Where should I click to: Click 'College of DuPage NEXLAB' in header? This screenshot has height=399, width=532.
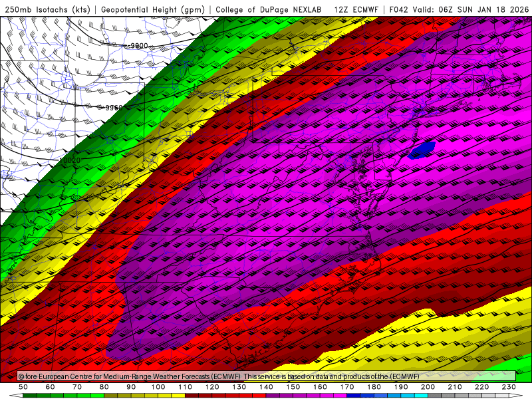pos(269,9)
